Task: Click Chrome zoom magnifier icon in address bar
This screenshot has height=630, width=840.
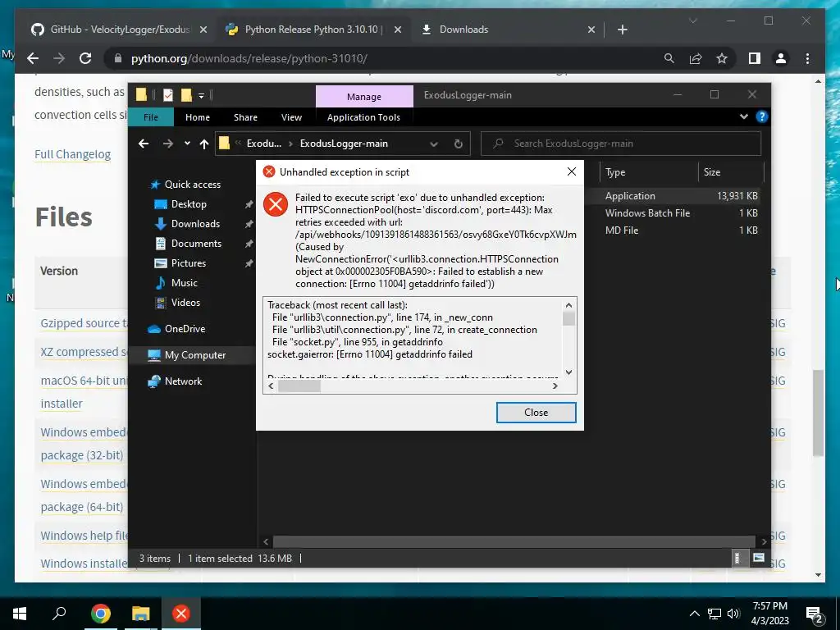Action: (669, 58)
